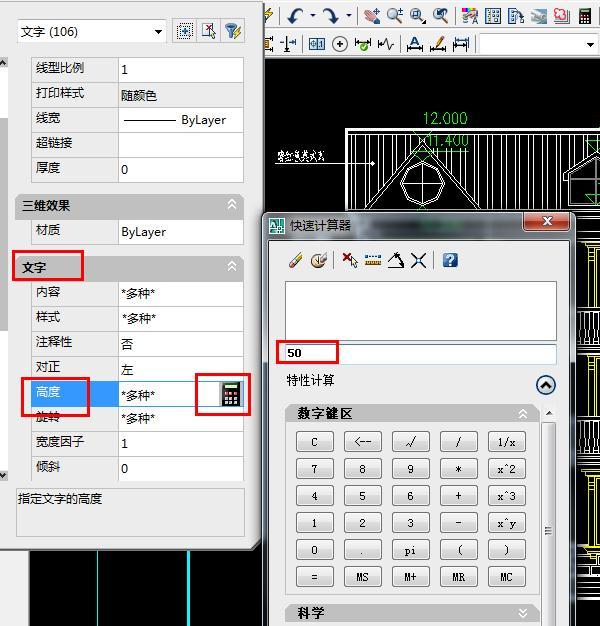Click Paste Value to Command Line icon
This screenshot has height=626, width=600.
[350, 261]
